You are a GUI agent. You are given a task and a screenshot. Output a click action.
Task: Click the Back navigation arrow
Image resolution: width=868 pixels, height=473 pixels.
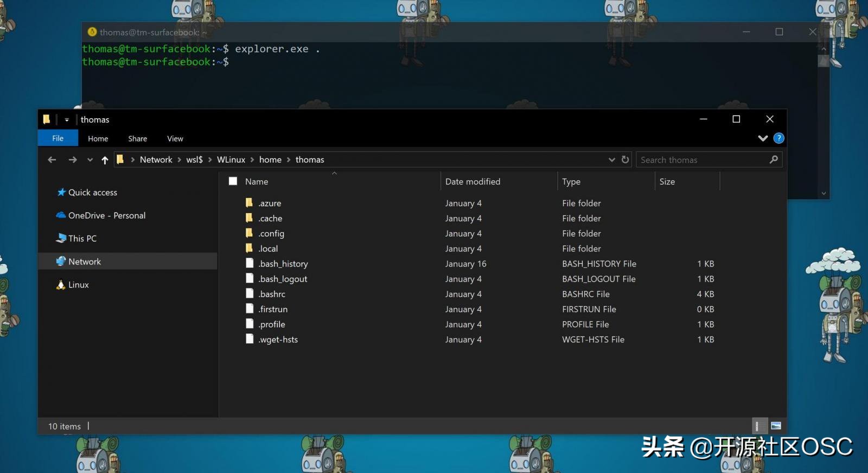click(x=52, y=159)
